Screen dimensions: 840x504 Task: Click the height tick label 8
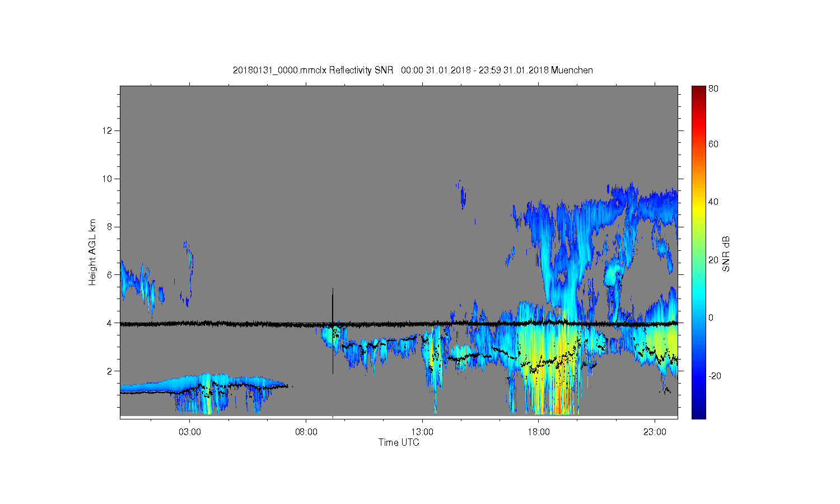coord(110,227)
